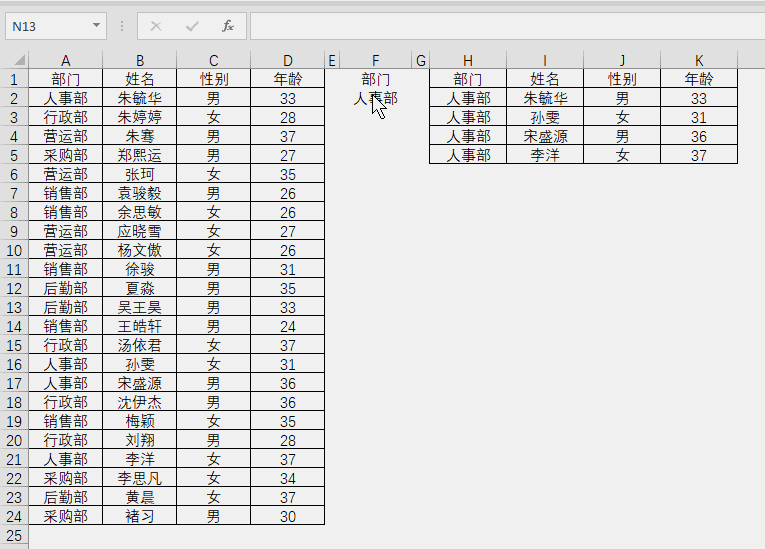The width and height of the screenshot is (765, 549).
Task: Click the formula bar input area
Action: [x=507, y=26]
